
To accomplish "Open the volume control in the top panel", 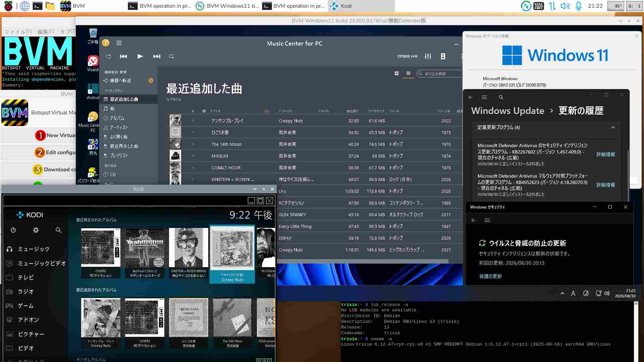I will 565,6.
